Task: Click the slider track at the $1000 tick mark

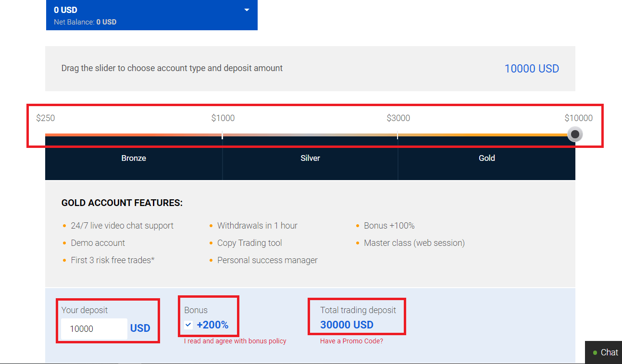Action: [x=222, y=135]
